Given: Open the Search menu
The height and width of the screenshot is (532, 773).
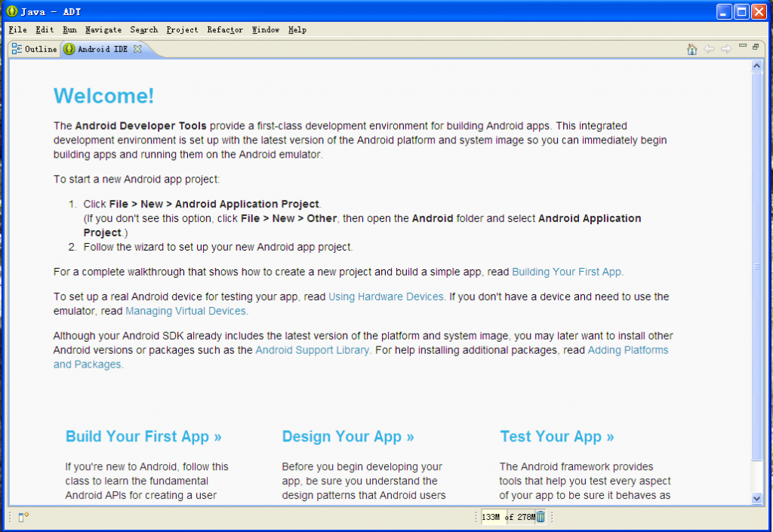Looking at the screenshot, I should [x=144, y=29].
